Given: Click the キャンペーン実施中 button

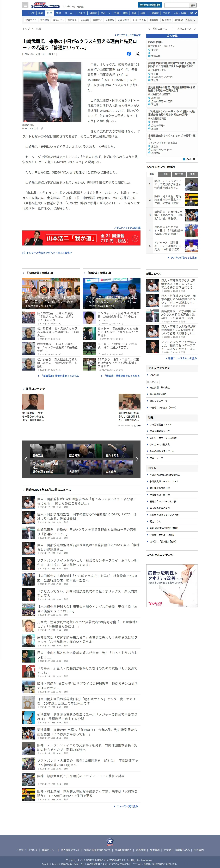Looking at the screenshot, I should tap(150, 5).
